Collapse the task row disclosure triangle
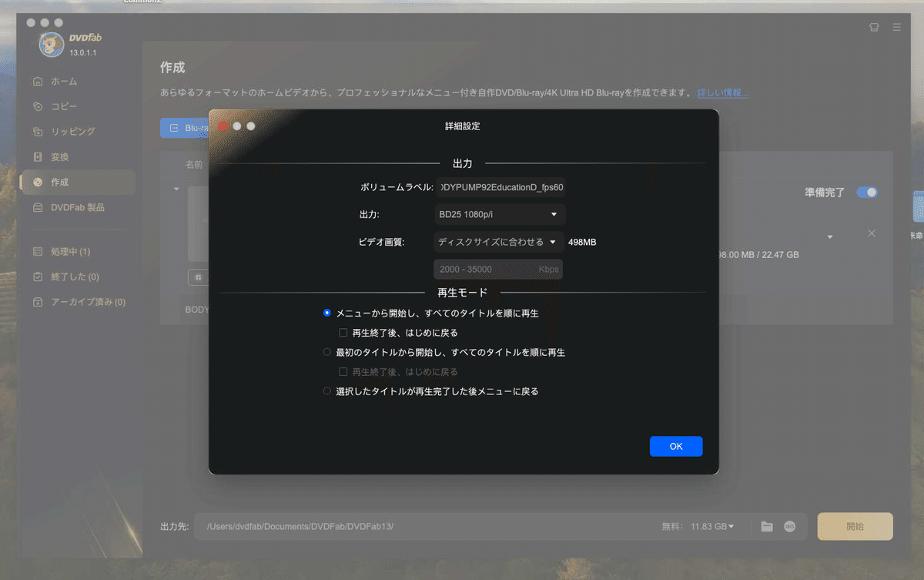 (176, 189)
